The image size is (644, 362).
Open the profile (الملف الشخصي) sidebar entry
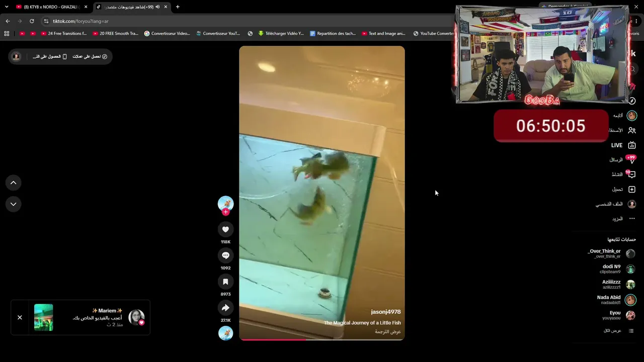tap(616, 204)
